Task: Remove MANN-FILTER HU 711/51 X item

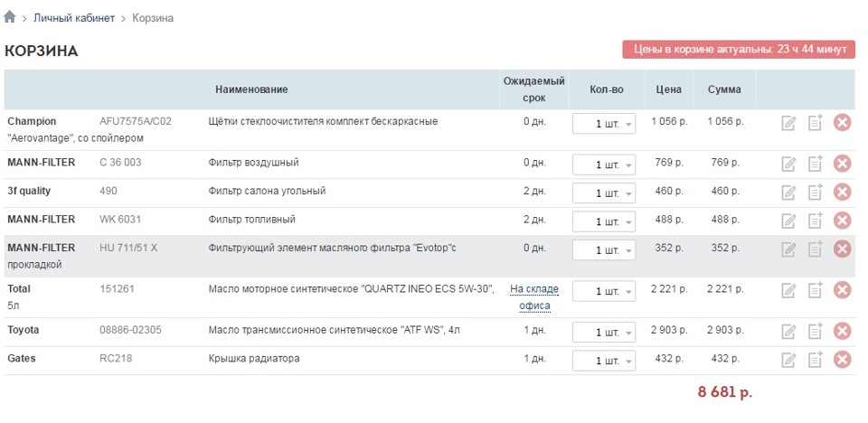Action: 842,249
